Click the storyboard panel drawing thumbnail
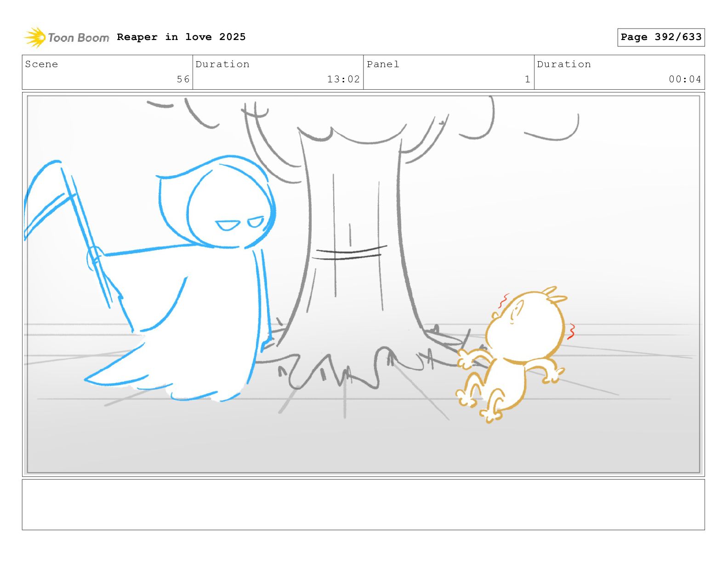 pos(364,284)
